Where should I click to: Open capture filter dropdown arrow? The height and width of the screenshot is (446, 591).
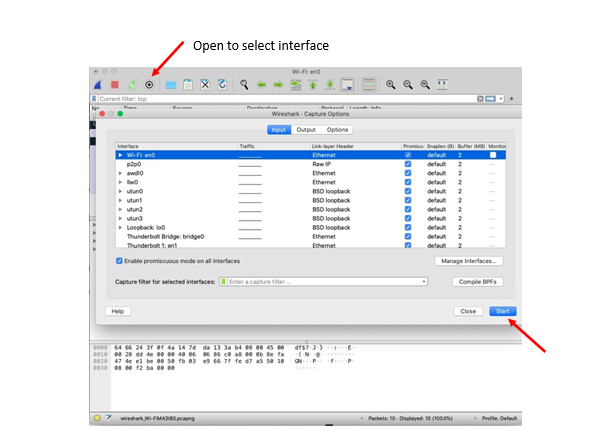(424, 282)
